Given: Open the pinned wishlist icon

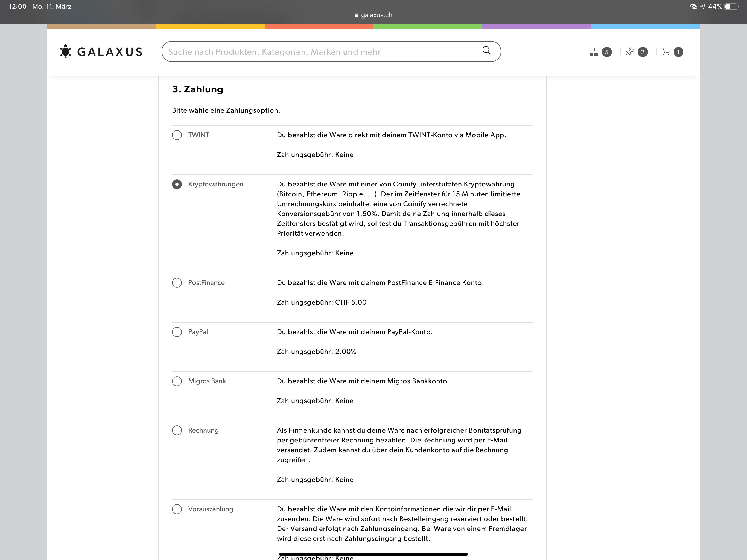Looking at the screenshot, I should tap(630, 52).
